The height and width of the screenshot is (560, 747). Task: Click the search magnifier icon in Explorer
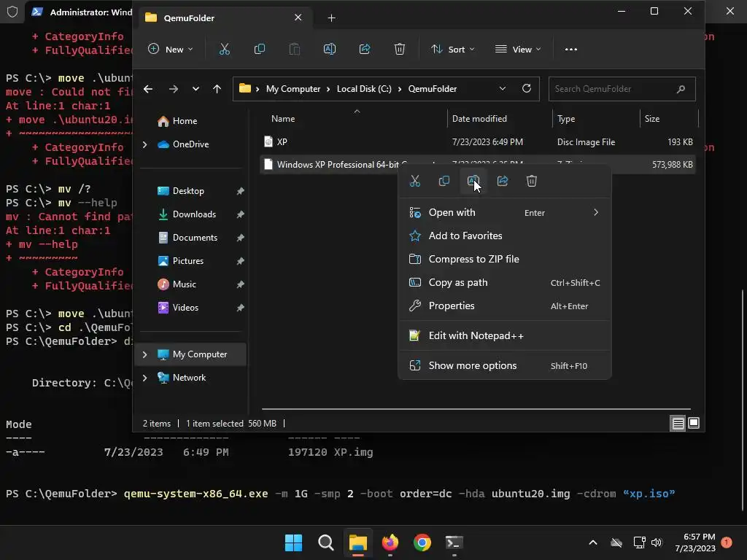click(681, 88)
